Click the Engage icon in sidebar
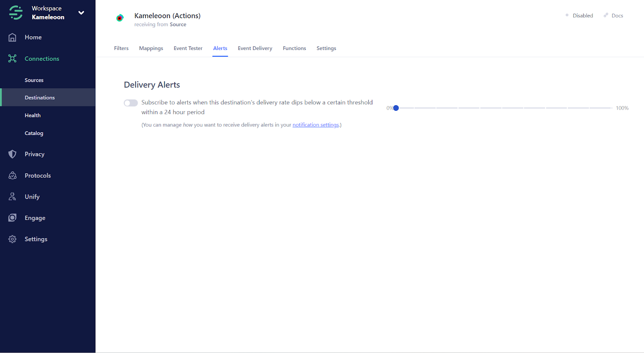The height and width of the screenshot is (353, 644). [x=12, y=218]
